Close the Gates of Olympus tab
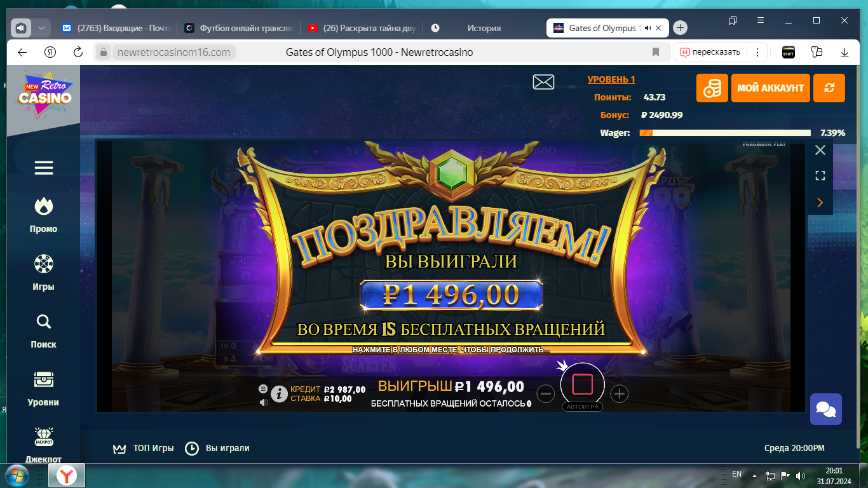 point(659,28)
